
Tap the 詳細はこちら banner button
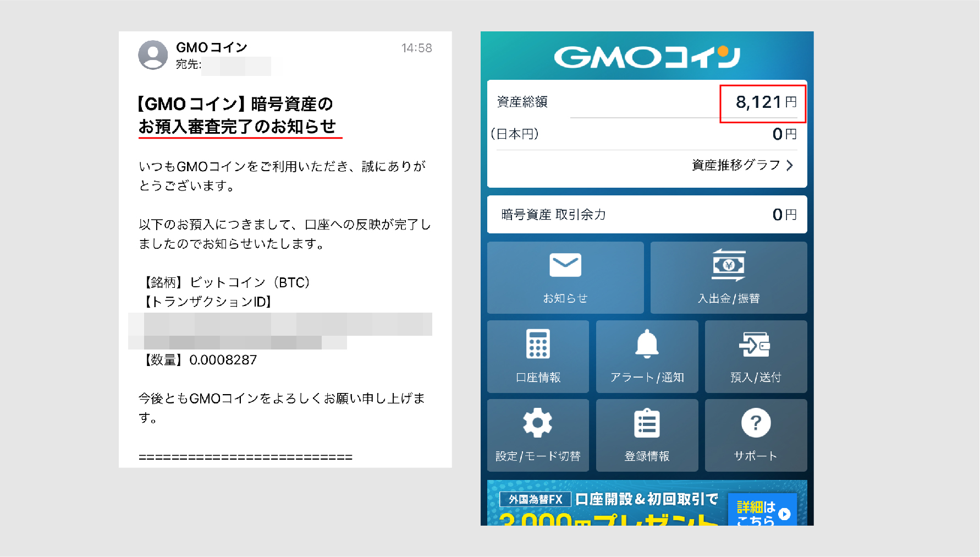point(762,510)
